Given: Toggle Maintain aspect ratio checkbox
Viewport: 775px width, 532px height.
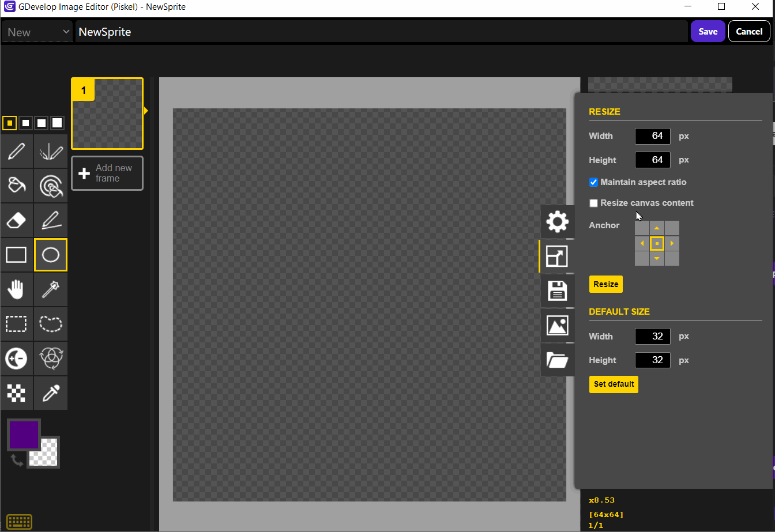Looking at the screenshot, I should click(593, 182).
